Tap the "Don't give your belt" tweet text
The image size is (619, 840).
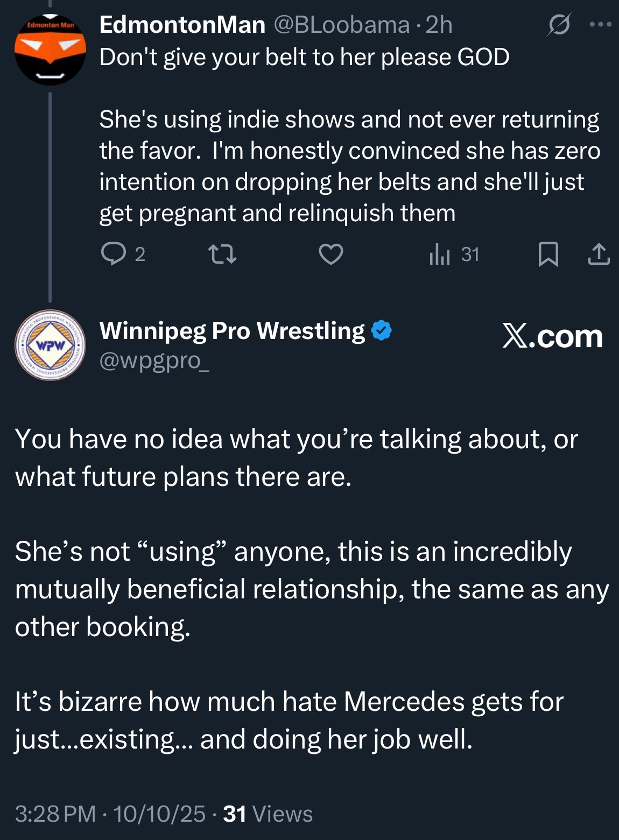(304, 58)
